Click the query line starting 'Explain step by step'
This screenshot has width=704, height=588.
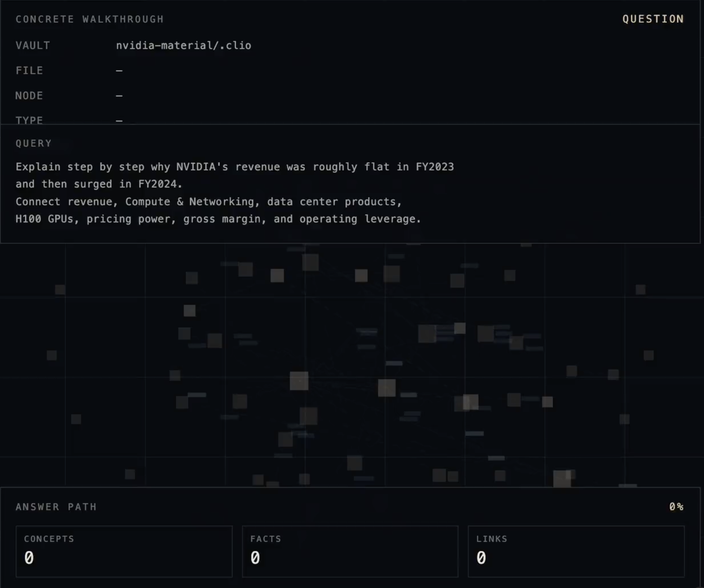point(234,167)
